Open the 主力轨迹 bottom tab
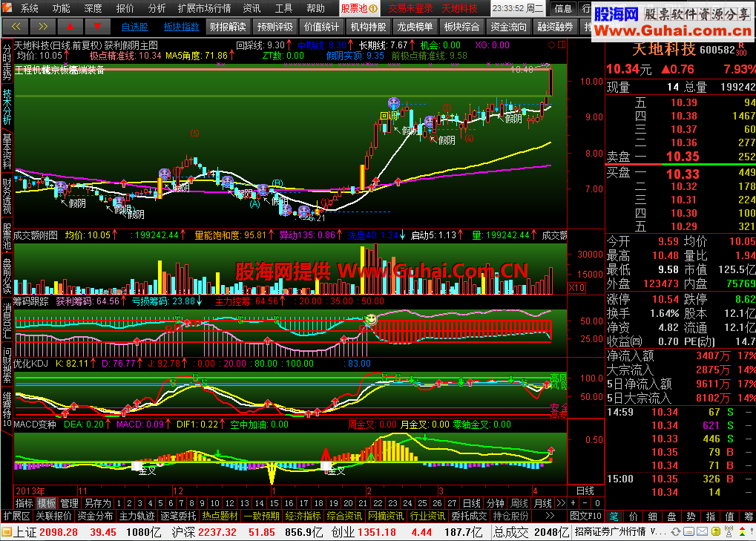This screenshot has height=541, width=756. tap(137, 516)
